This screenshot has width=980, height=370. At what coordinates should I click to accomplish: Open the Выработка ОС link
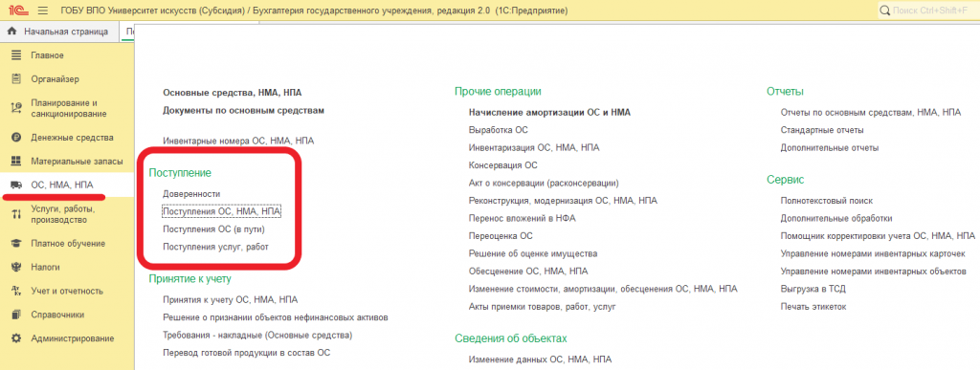click(x=498, y=130)
